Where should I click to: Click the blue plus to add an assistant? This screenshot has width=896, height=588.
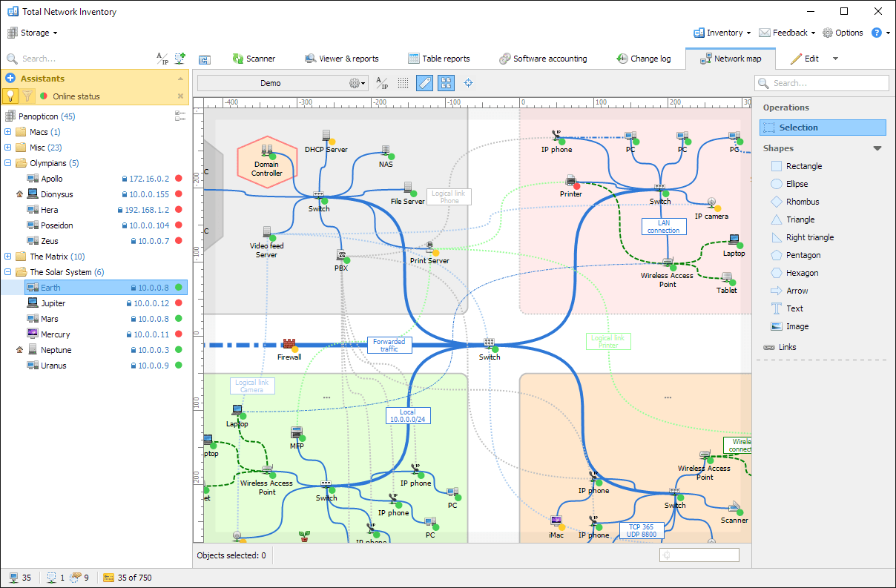tap(10, 78)
